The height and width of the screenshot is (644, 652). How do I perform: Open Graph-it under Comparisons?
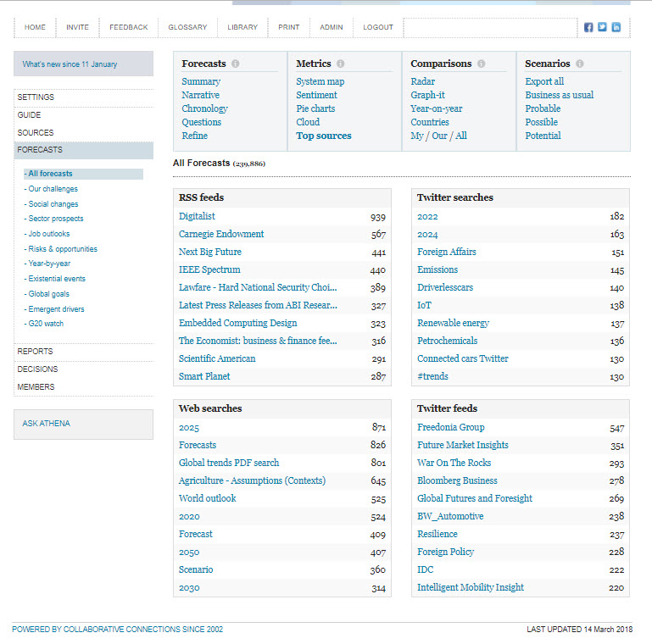pos(427,95)
